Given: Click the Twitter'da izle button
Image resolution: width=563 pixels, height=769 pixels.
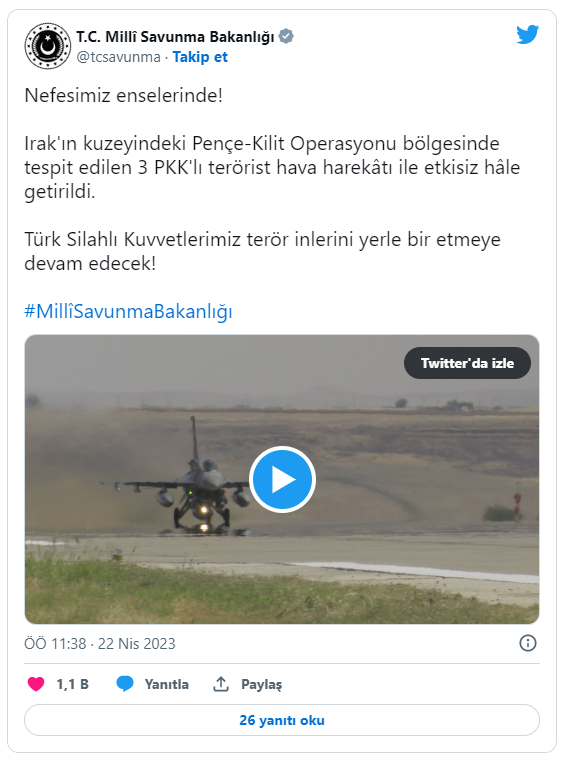Looking at the screenshot, I should 467,363.
